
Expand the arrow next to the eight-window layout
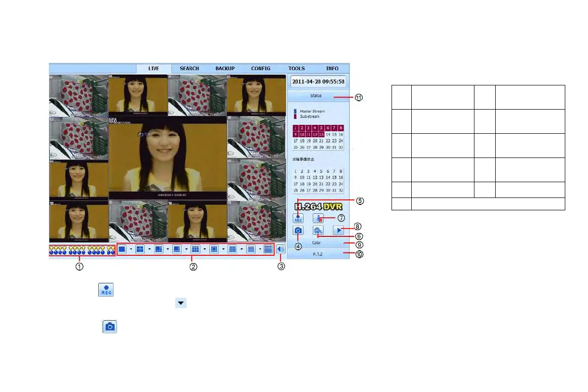click(187, 249)
